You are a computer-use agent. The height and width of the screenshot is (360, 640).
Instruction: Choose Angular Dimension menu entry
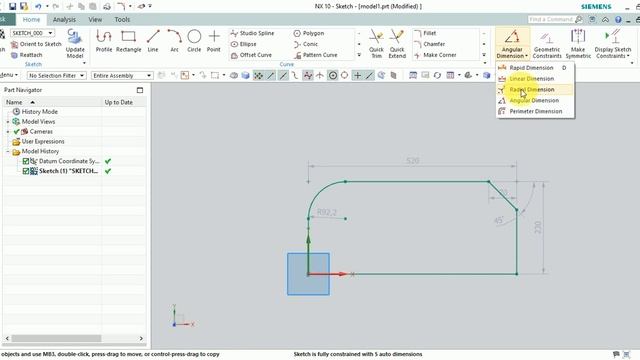[x=535, y=100]
